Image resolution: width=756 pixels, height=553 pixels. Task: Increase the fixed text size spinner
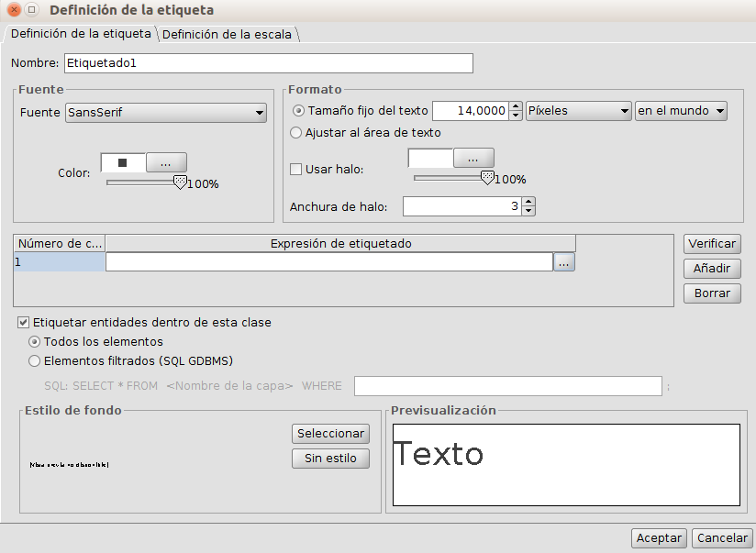coord(516,106)
